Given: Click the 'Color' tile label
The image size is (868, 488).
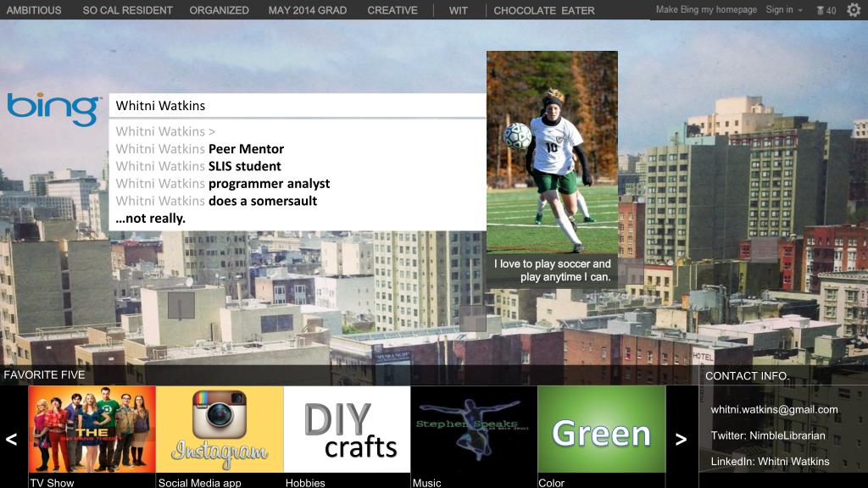Looking at the screenshot, I should [551, 482].
